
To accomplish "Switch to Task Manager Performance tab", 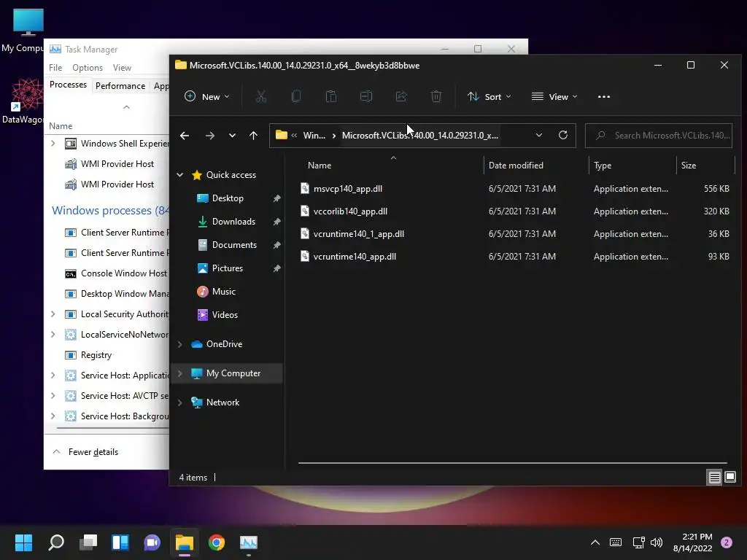I will pyautogui.click(x=120, y=86).
